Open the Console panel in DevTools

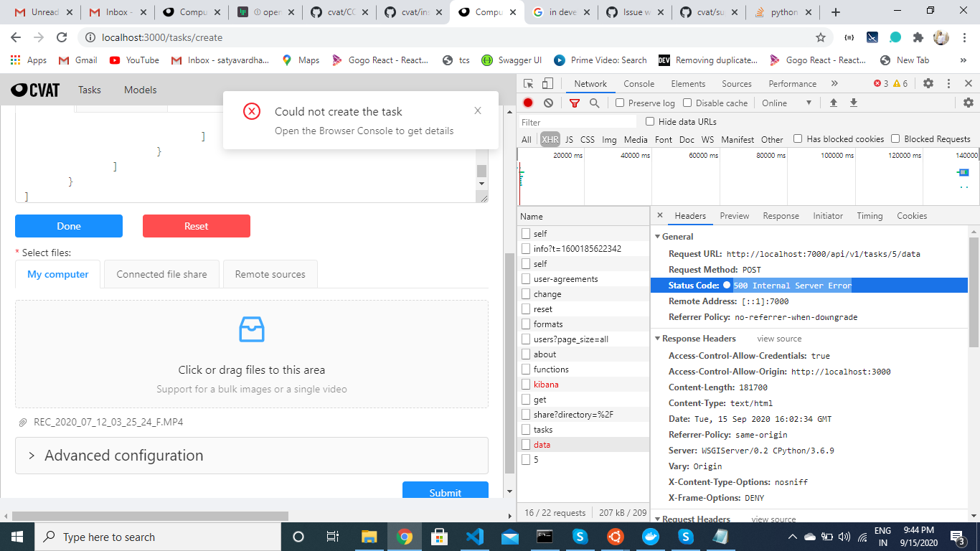(x=639, y=84)
